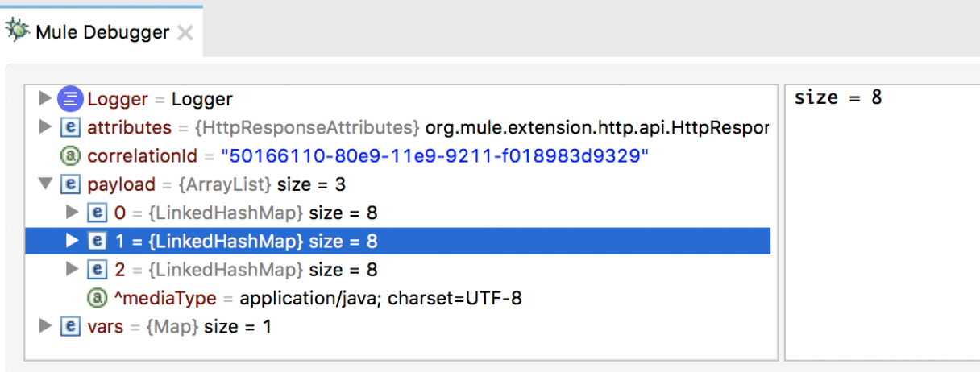
Task: Close the Mule Debugger tab
Action: [185, 33]
